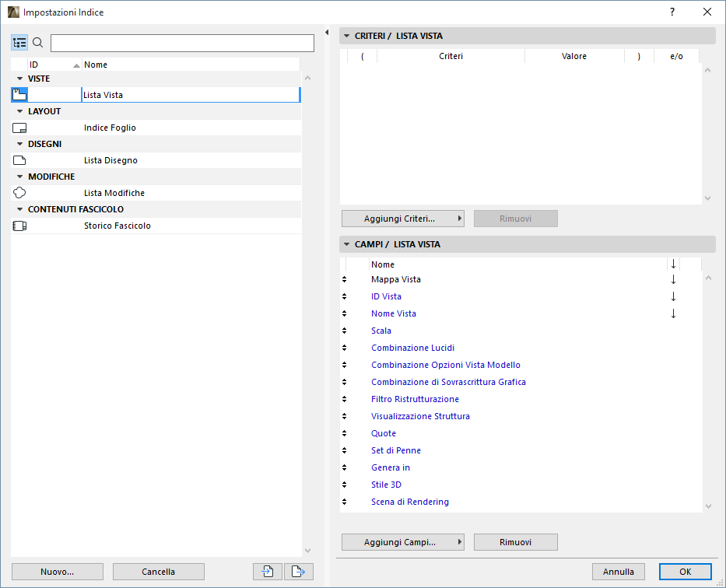
Task: Click the Lista Modifiche change icon
Action: [x=19, y=192]
